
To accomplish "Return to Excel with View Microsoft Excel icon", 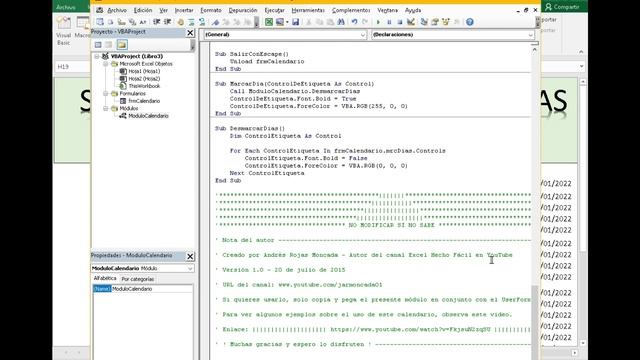I will [x=269, y=22].
